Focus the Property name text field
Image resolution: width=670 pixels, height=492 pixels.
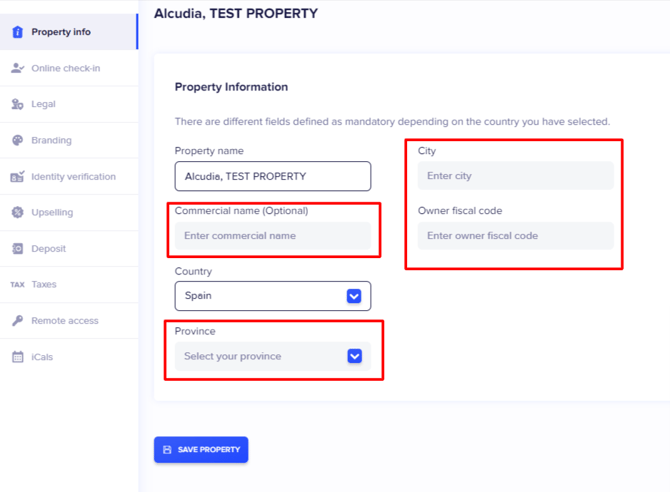coord(272,176)
